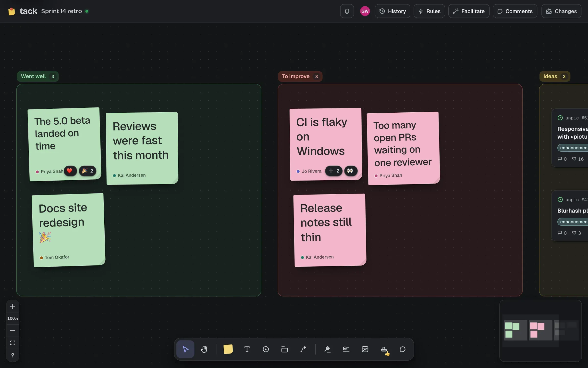Click the Sprint 14 retro board title
Viewport: 588px width, 368px height.
61,11
